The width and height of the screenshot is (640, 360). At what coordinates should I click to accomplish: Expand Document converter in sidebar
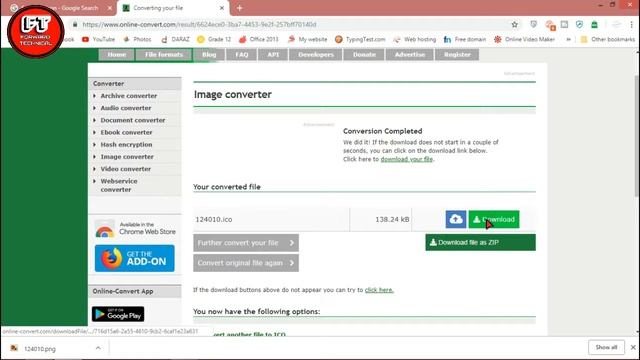[x=133, y=120]
